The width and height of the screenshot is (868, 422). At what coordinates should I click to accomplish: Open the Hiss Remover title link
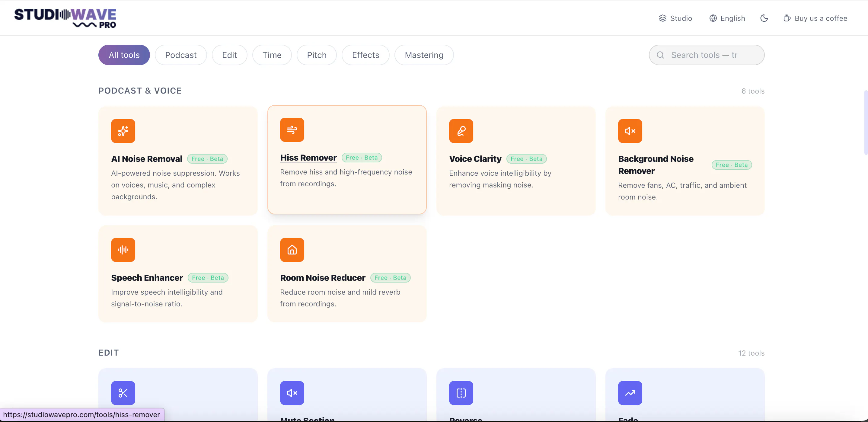pos(308,157)
